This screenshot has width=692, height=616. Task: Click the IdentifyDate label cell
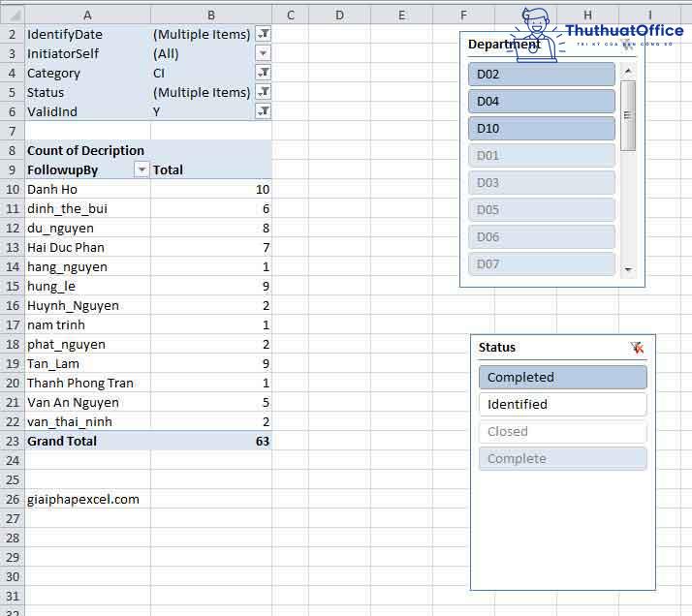[87, 34]
